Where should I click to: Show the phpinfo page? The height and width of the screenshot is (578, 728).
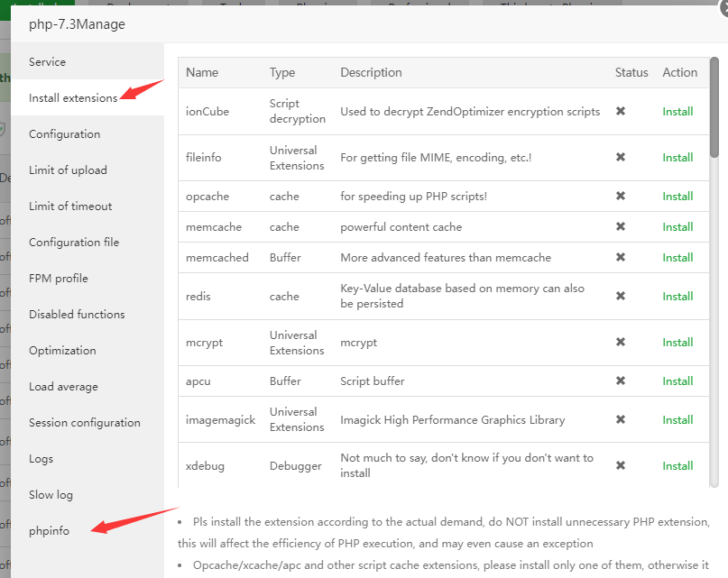tap(49, 531)
